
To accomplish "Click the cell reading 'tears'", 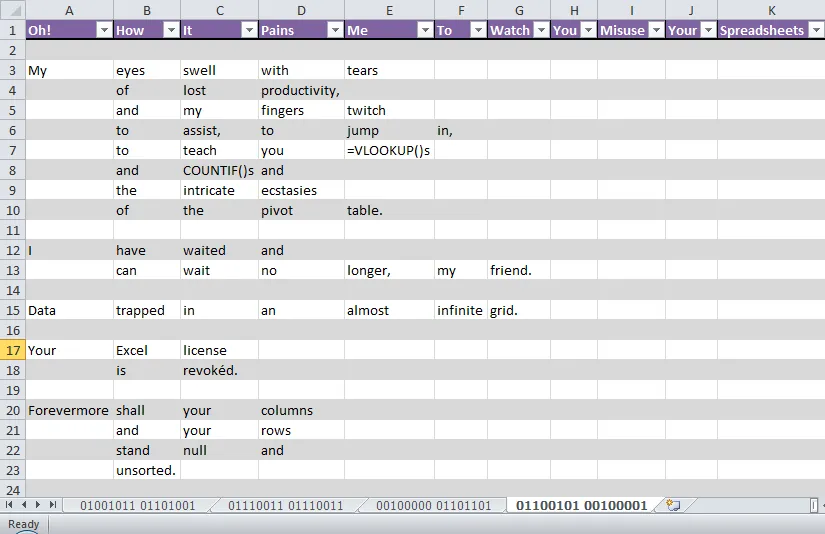I will (x=389, y=70).
